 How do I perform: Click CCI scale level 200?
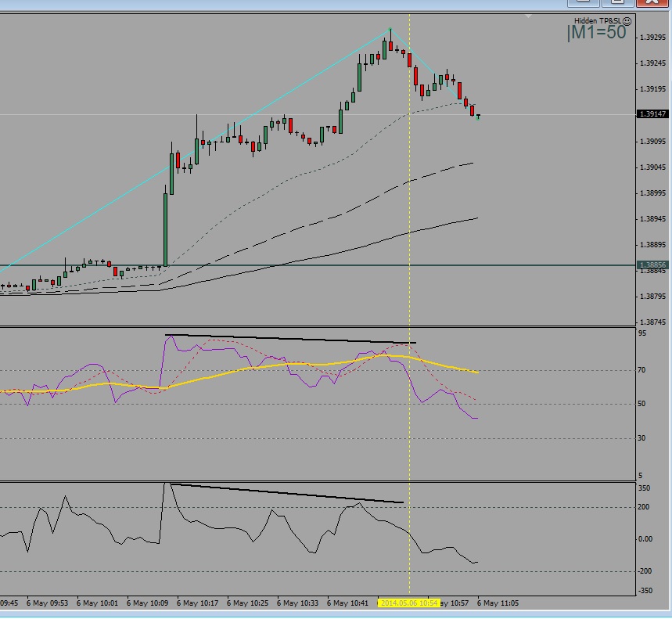pos(644,507)
